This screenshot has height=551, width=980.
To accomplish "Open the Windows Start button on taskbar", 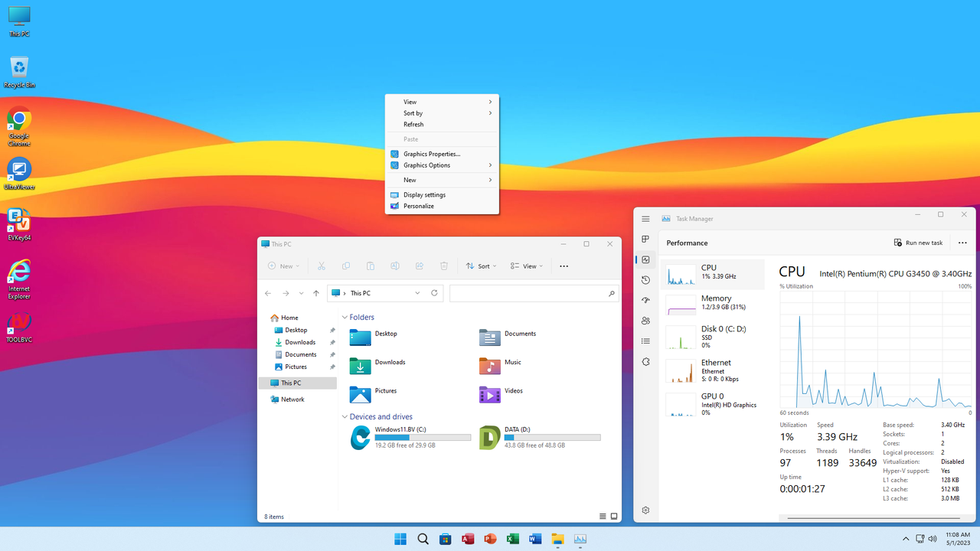I will (400, 539).
